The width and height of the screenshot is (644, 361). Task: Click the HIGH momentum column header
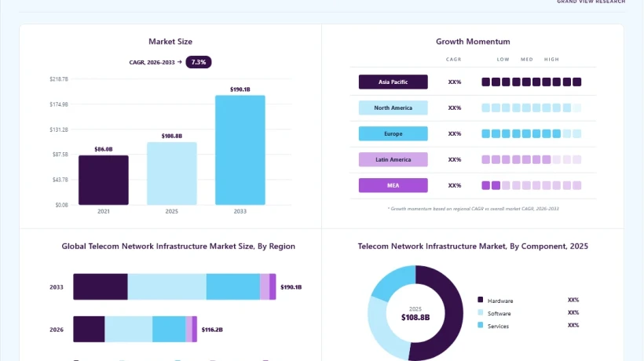pos(551,59)
